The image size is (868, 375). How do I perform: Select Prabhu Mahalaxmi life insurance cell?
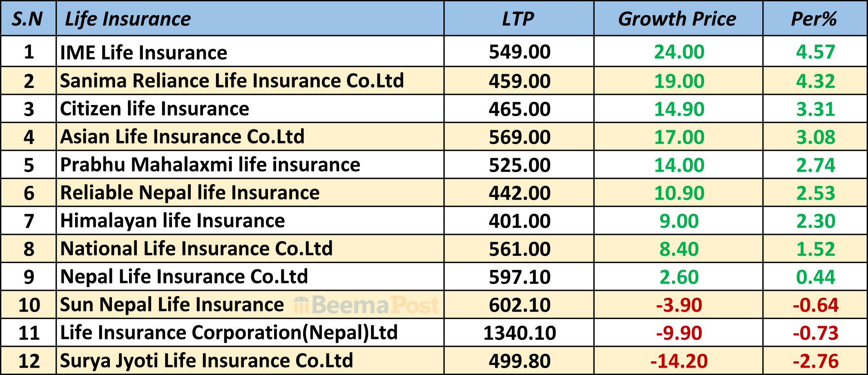[210, 165]
